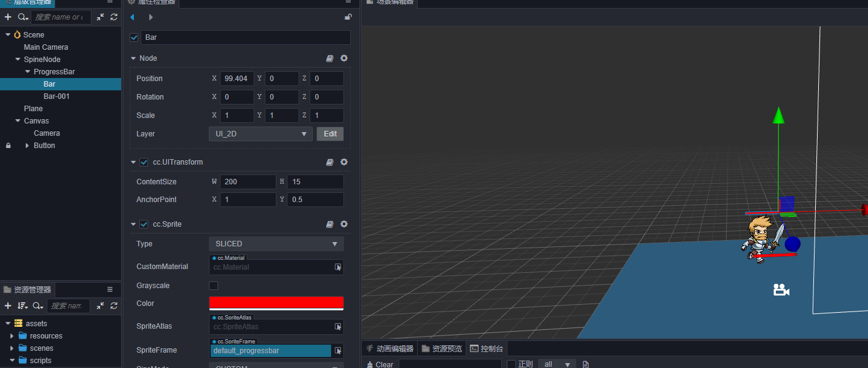This screenshot has width=868, height=368.
Task: Collapse the Canvas tree arrow
Action: tap(18, 121)
